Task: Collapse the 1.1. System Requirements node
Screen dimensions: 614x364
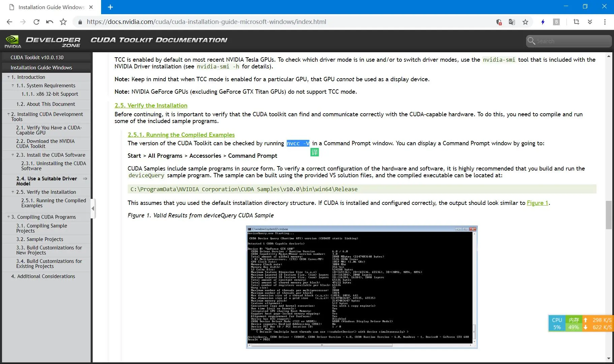Action: coord(13,86)
